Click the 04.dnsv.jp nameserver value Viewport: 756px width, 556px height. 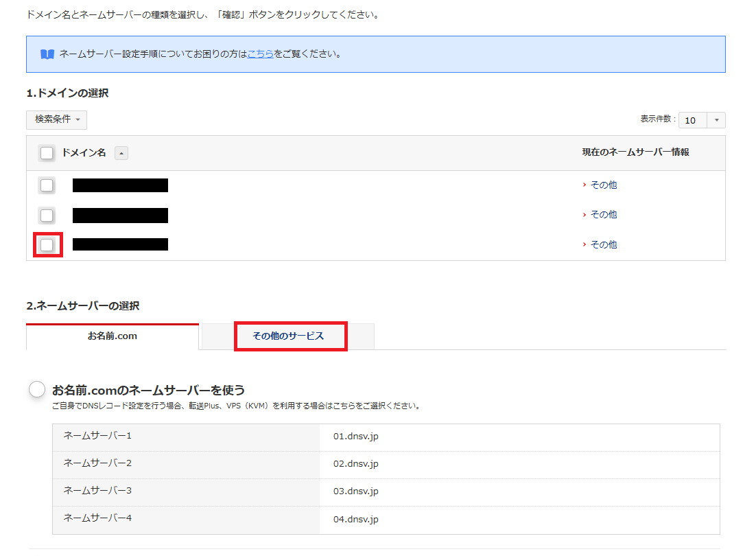click(x=356, y=520)
